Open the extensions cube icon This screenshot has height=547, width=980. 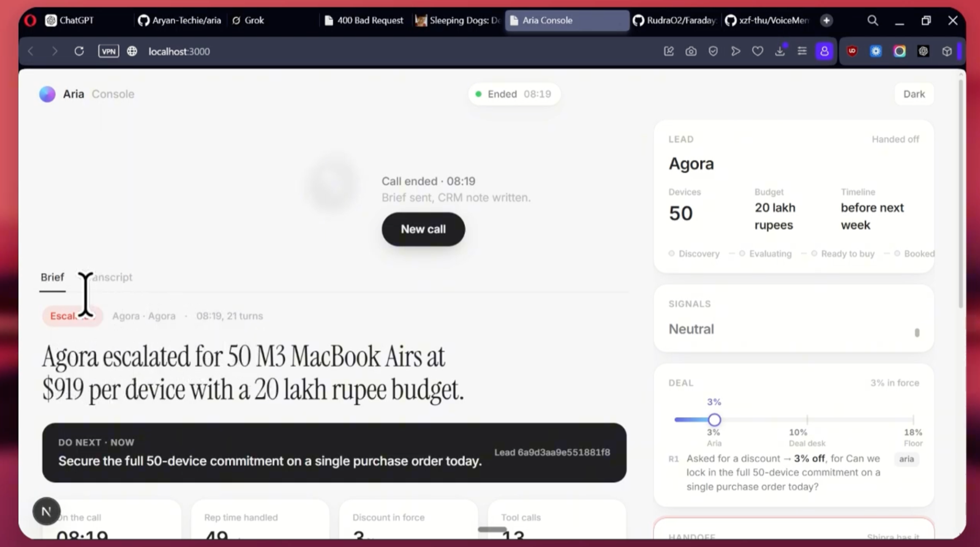click(x=947, y=51)
